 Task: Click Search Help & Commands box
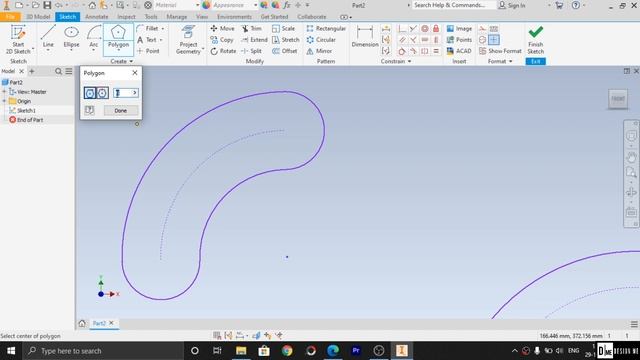point(453,5)
